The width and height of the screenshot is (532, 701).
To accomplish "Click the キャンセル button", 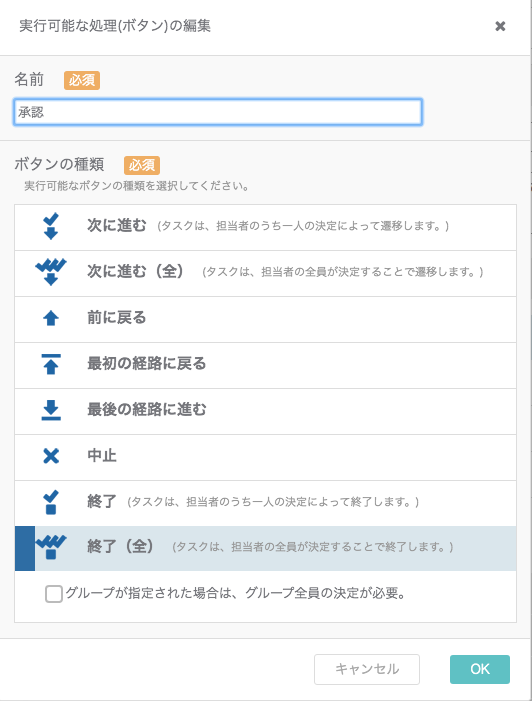I will click(x=367, y=669).
